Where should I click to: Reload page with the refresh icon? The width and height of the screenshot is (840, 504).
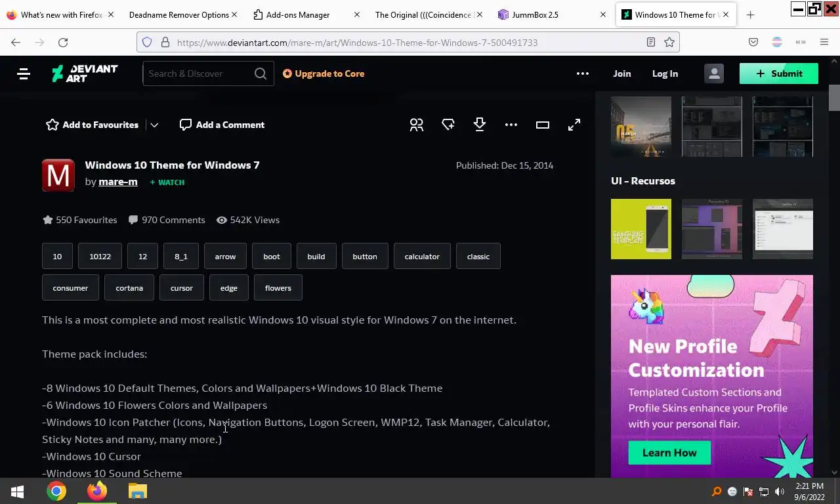[63, 42]
